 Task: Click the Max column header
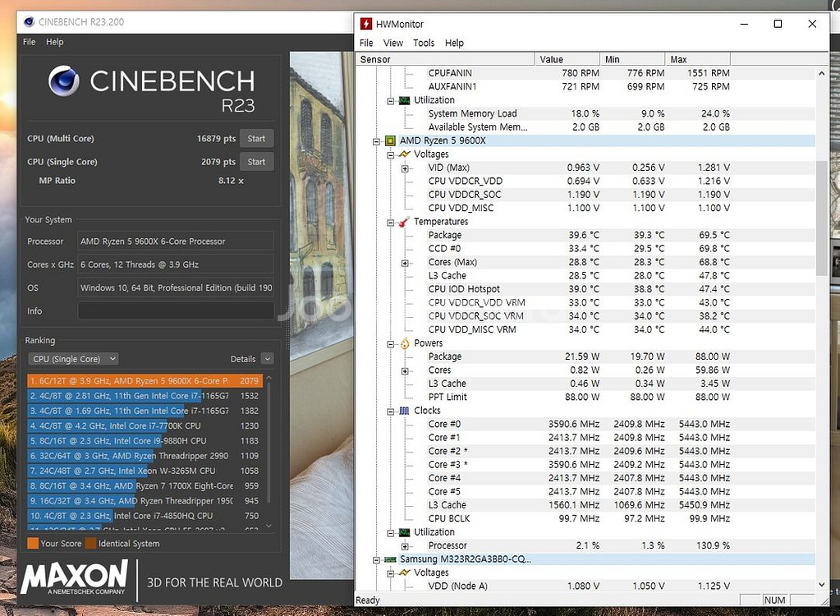click(698, 59)
